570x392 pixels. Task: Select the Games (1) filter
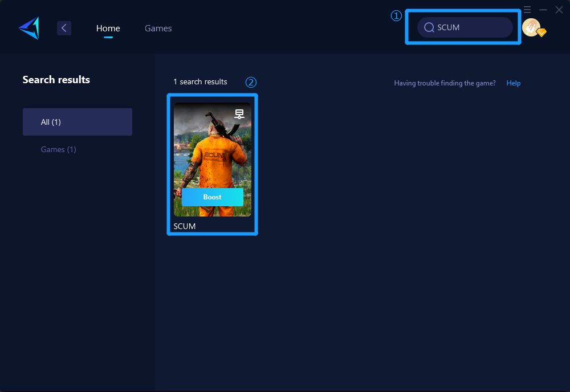pyautogui.click(x=59, y=149)
